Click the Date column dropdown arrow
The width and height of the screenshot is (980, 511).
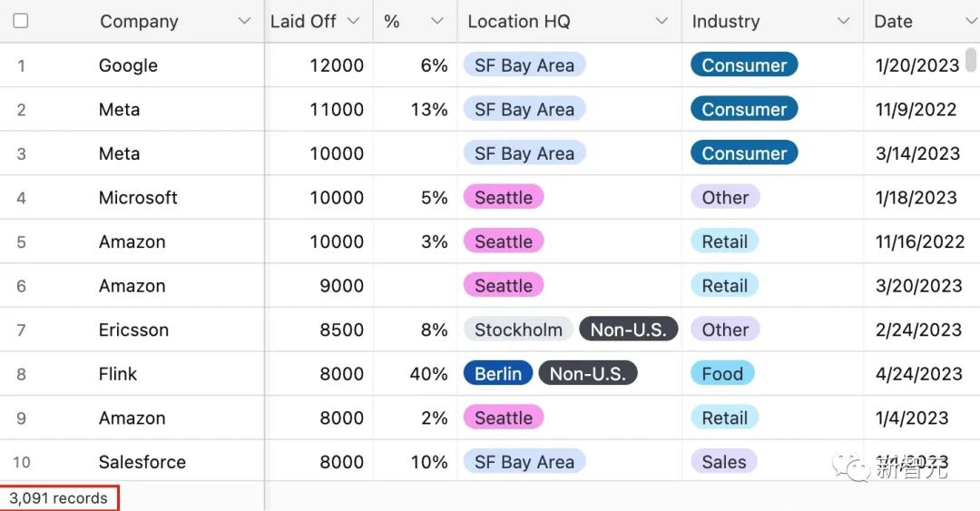coord(968,21)
